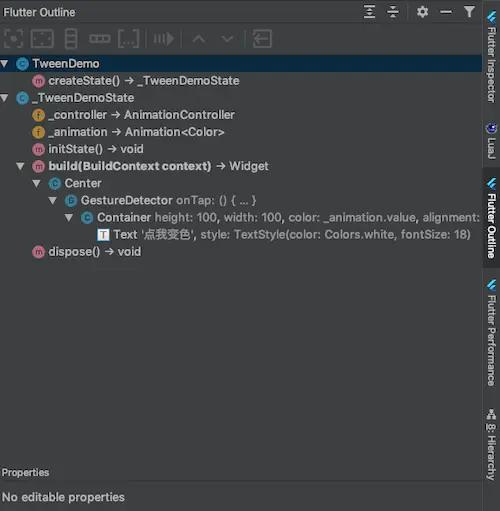Collapse the _TweenDemoState class node

[4, 98]
